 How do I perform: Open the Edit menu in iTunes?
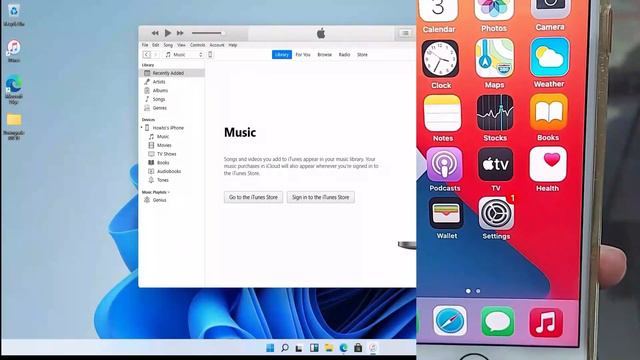156,45
